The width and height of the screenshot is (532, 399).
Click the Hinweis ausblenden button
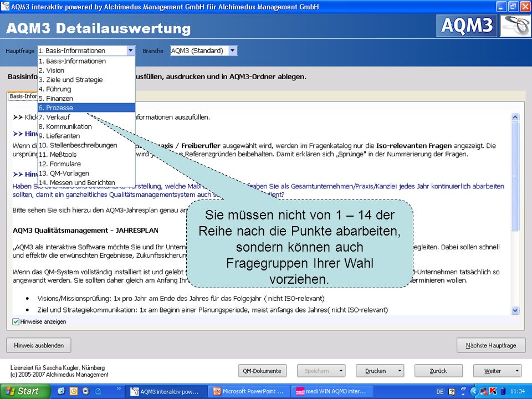39,345
